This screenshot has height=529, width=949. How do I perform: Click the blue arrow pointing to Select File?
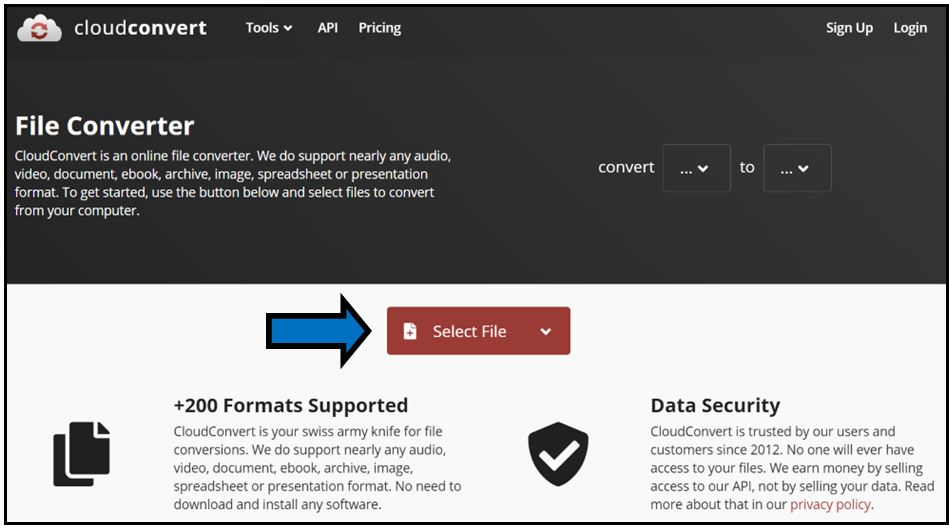(x=318, y=331)
